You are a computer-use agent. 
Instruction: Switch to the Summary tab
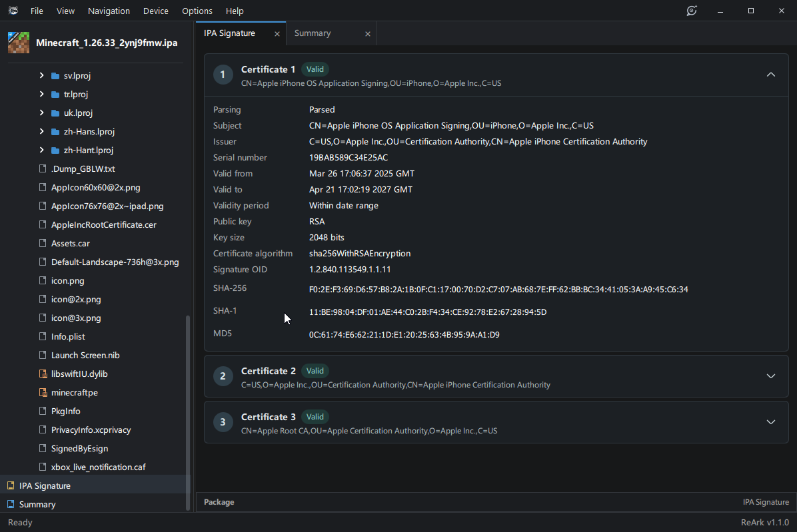click(x=313, y=33)
